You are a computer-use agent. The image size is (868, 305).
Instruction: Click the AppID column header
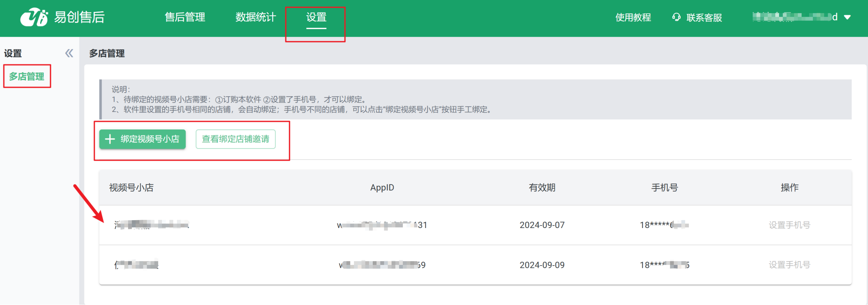(382, 187)
